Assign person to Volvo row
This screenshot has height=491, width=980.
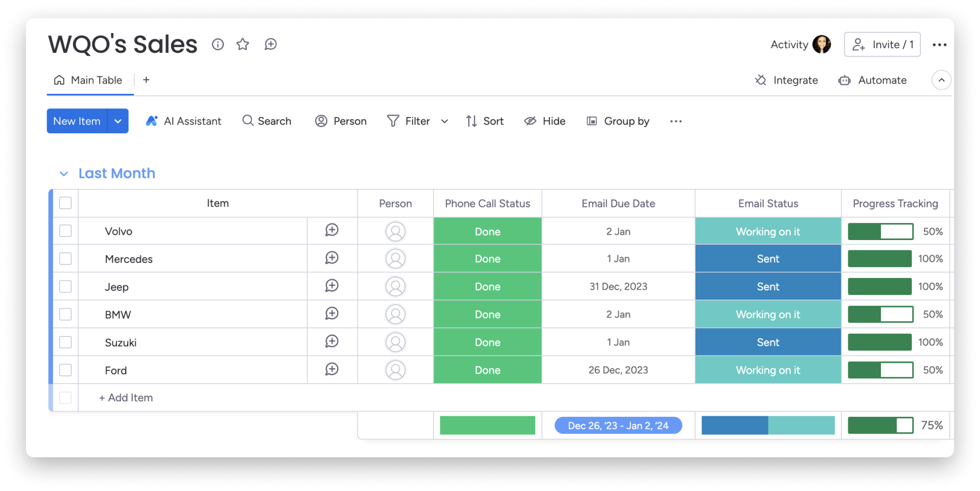pos(395,231)
